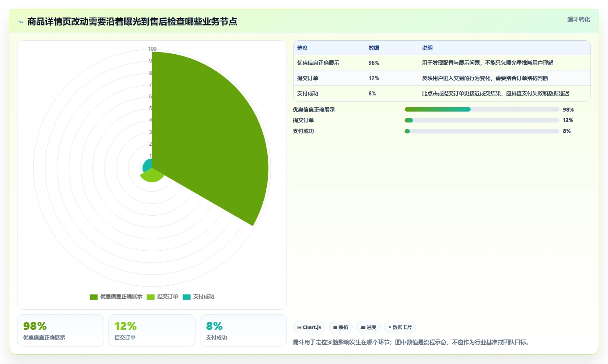Viewport: 608px width, 364px height.
Task: Click the 98% data card
Action: pos(60,330)
